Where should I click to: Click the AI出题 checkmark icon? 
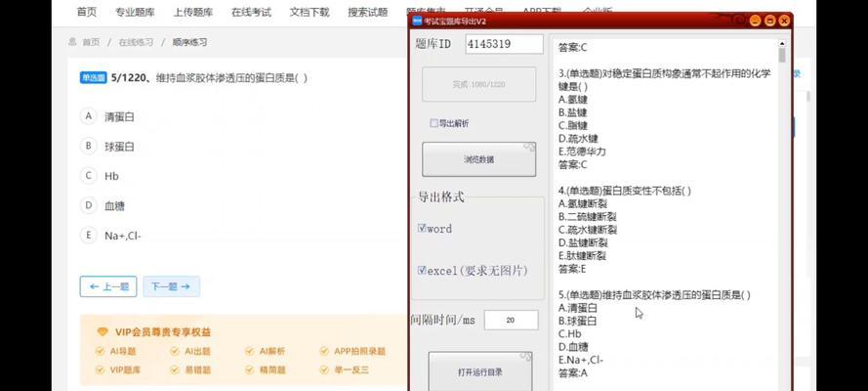pyautogui.click(x=175, y=351)
